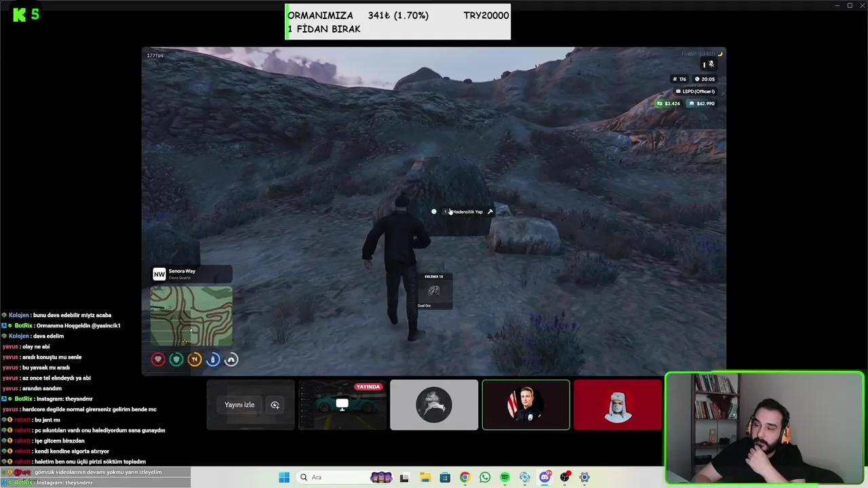
Task: Click the chat message 'dava edelim'
Action: coord(48,336)
